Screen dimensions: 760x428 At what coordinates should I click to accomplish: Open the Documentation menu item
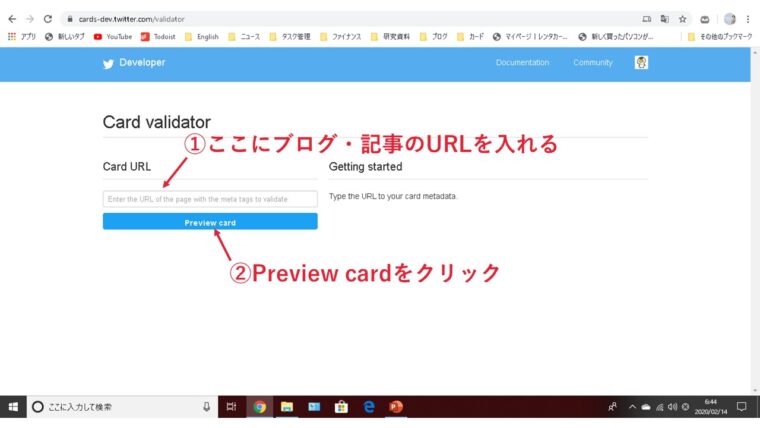point(522,63)
